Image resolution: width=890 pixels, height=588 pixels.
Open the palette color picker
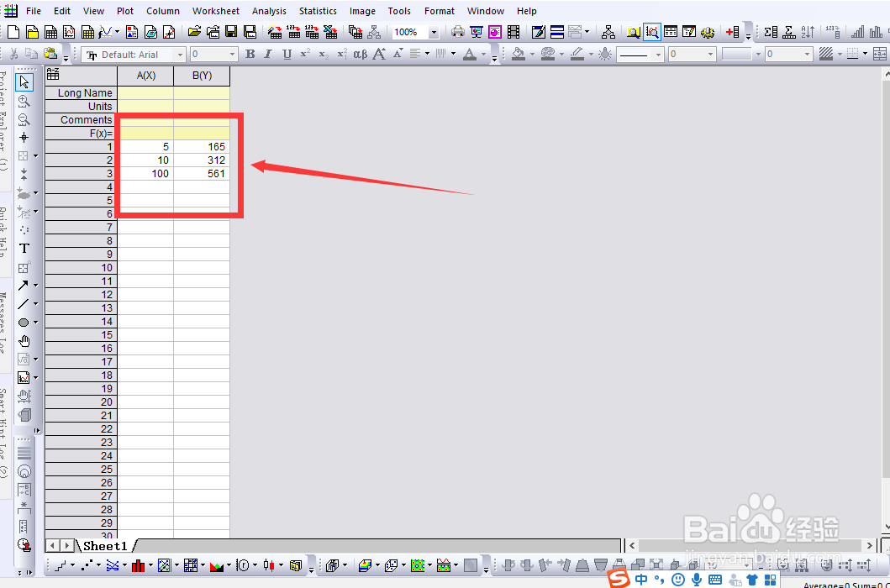coord(548,54)
